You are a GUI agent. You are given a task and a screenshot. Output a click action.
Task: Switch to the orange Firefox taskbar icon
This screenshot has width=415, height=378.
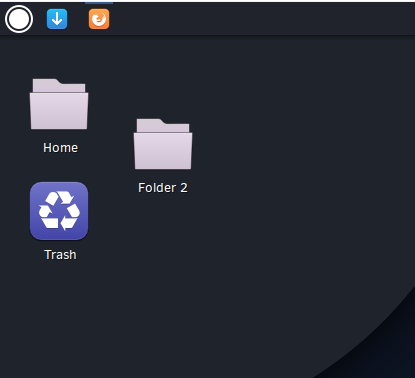click(99, 19)
